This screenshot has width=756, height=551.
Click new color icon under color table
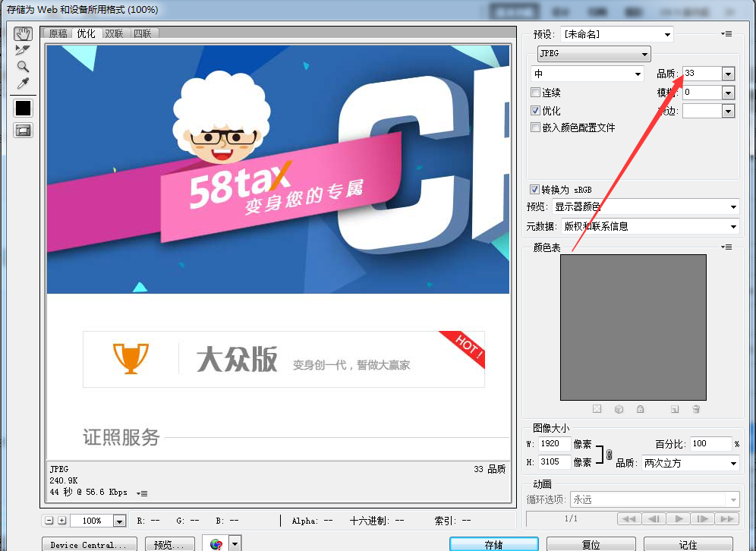(675, 409)
